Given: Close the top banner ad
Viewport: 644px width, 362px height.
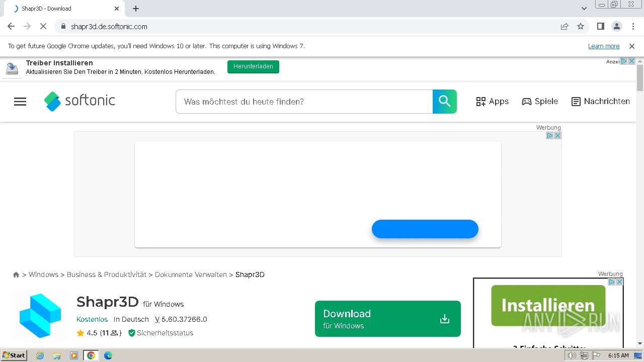Looking at the screenshot, I should click(x=631, y=61).
